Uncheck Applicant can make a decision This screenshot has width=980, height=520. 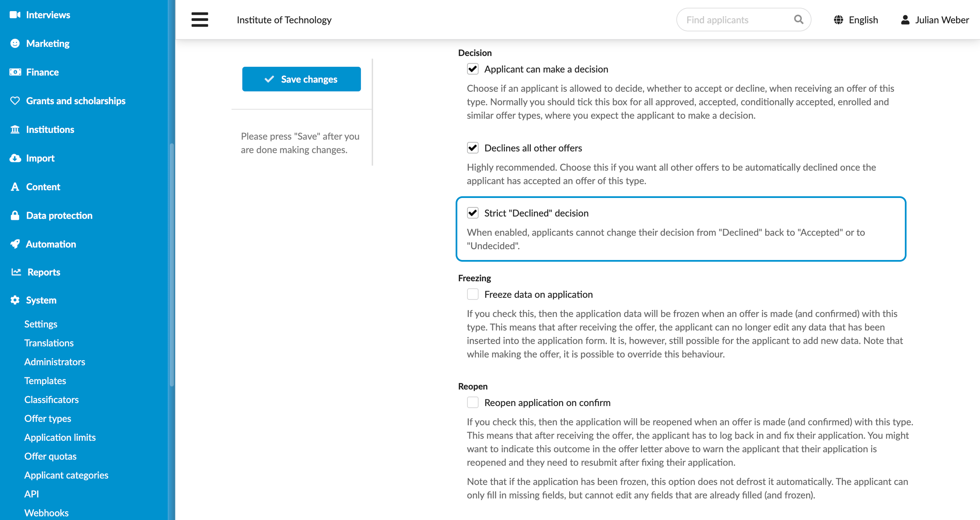tap(472, 69)
